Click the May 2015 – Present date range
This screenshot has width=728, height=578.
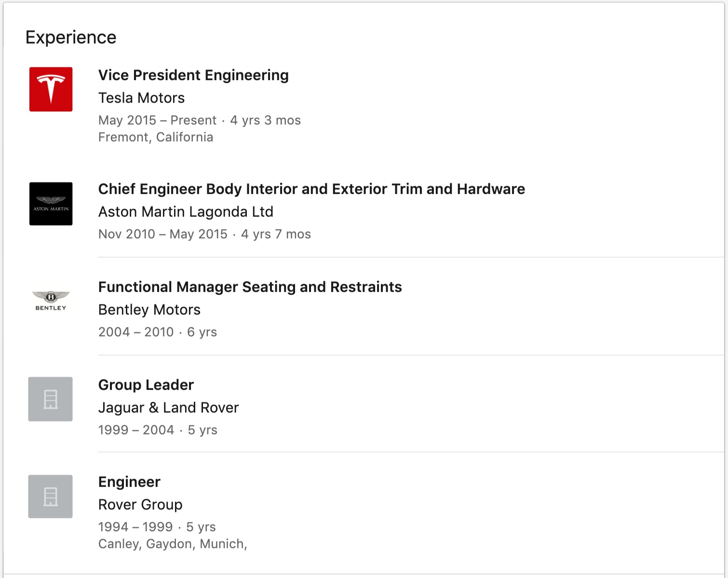(x=157, y=120)
